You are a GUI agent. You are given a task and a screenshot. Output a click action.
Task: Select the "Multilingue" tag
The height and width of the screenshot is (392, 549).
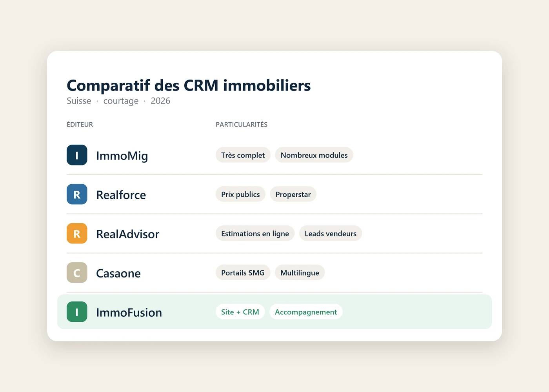pos(300,272)
